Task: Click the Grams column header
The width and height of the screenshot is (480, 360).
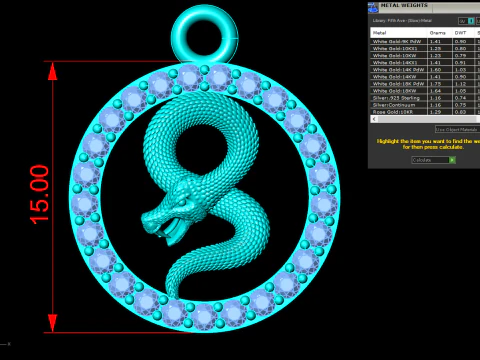Action: 439,33
